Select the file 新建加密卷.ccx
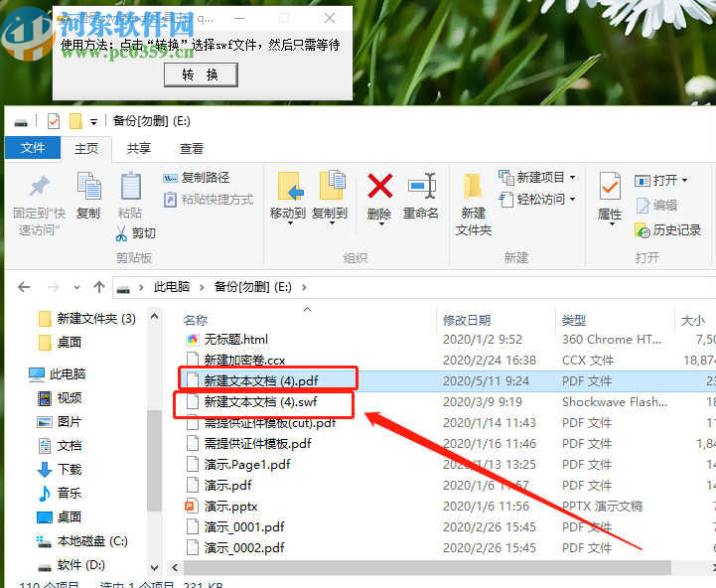716x588 pixels. [244, 361]
